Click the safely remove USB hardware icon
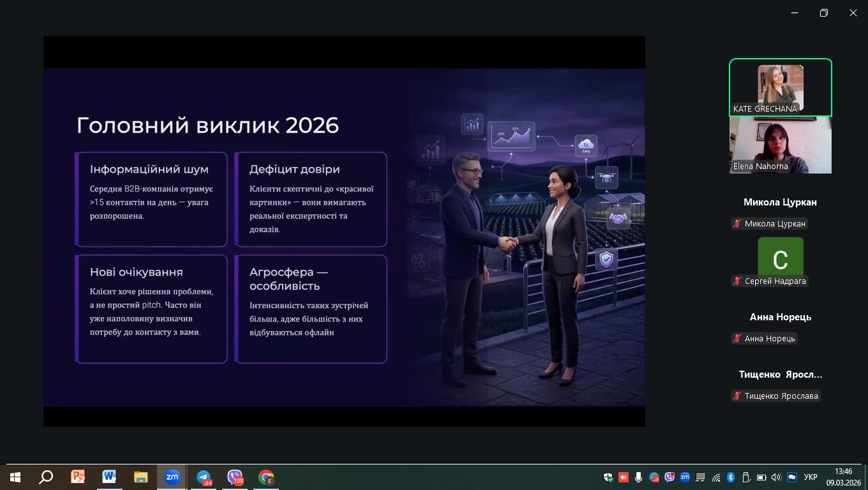This screenshot has width=868, height=490. [746, 477]
